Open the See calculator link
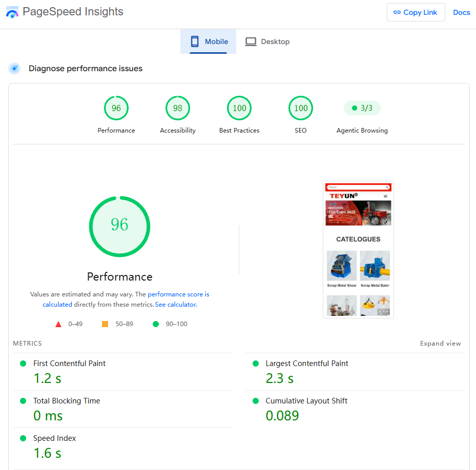 click(176, 304)
